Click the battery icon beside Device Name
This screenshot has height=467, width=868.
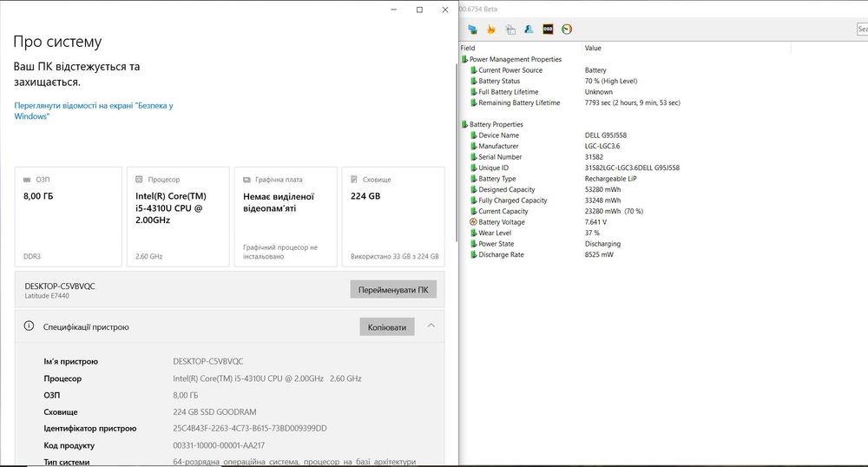[473, 135]
